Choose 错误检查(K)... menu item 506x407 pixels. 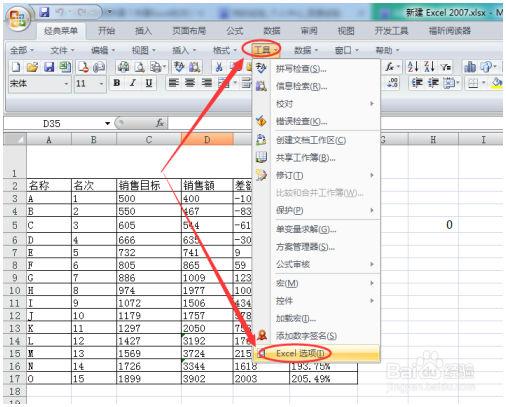(x=316, y=121)
